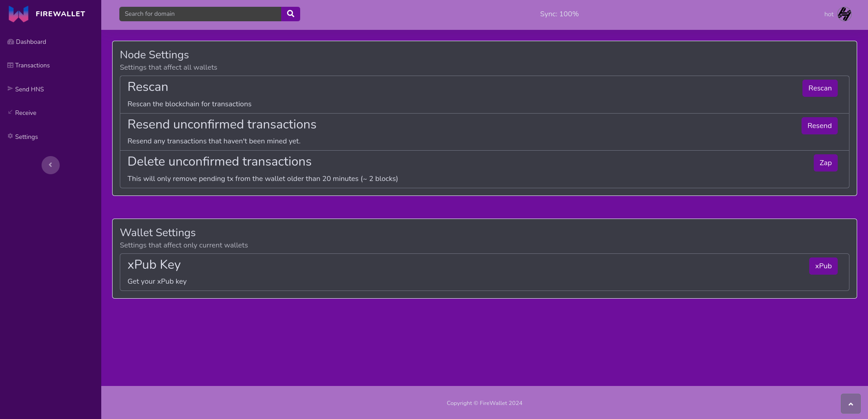
Task: Collapse the sidebar with the chevron button
Action: [50, 165]
